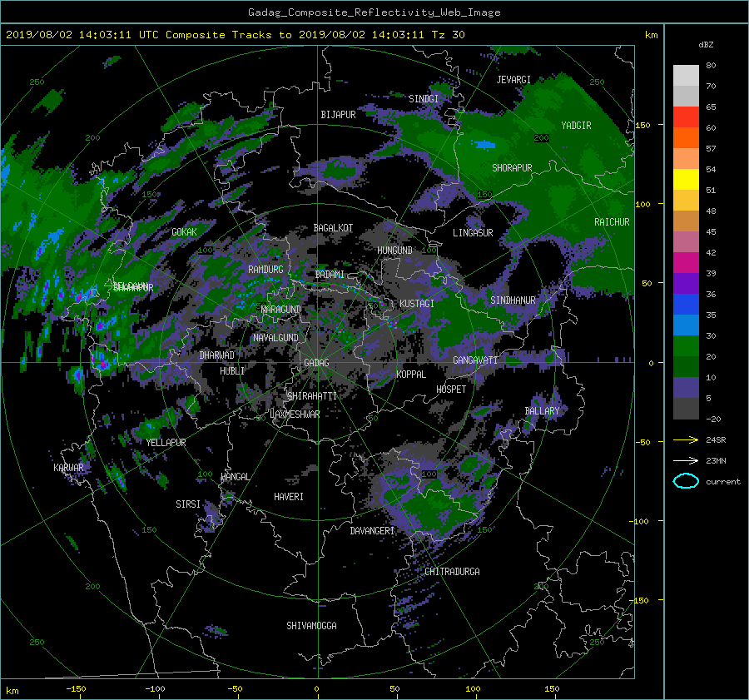Pick the magenta 39-42 dBZ legend swatch
The image size is (749, 700).
coord(686,262)
